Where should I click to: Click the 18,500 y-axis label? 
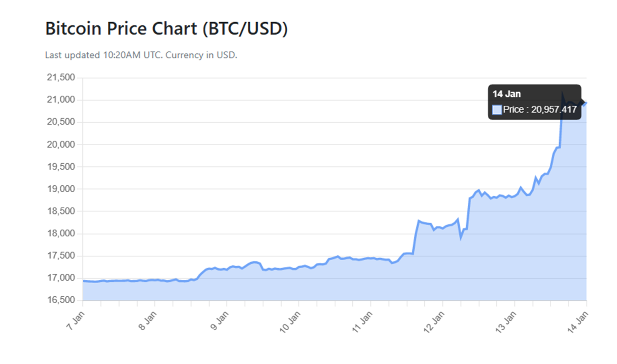click(x=61, y=211)
